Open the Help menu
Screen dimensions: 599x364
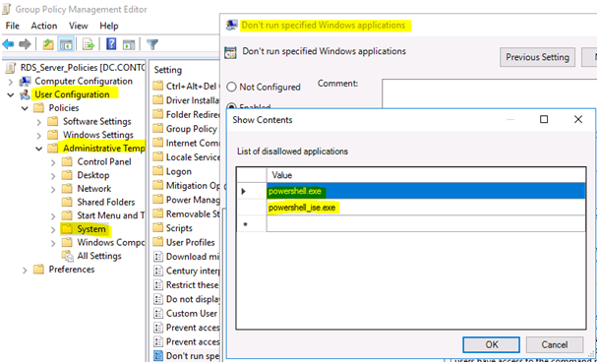click(109, 26)
